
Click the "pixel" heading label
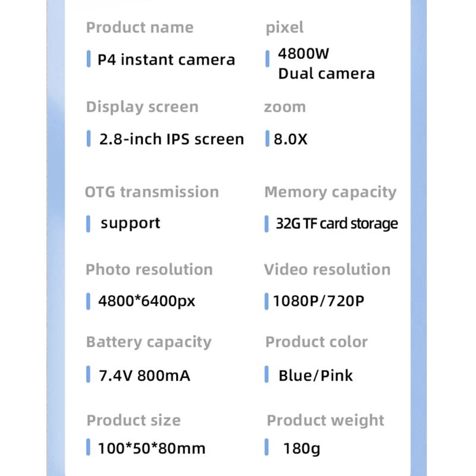(x=284, y=27)
